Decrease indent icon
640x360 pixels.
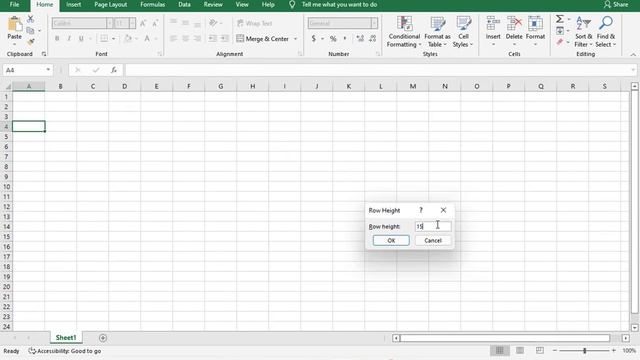[x=213, y=38]
